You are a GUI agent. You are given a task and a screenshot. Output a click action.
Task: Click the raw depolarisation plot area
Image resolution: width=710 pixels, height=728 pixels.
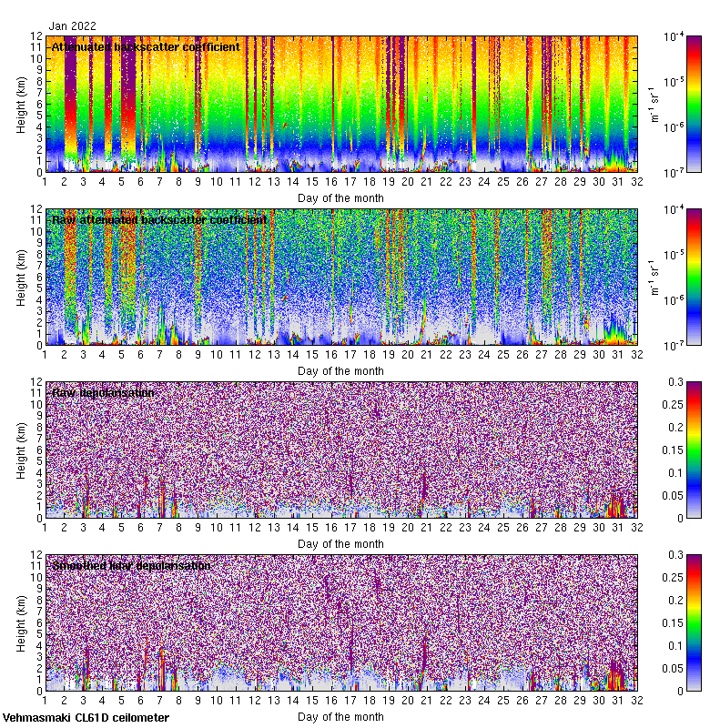pos(341,450)
